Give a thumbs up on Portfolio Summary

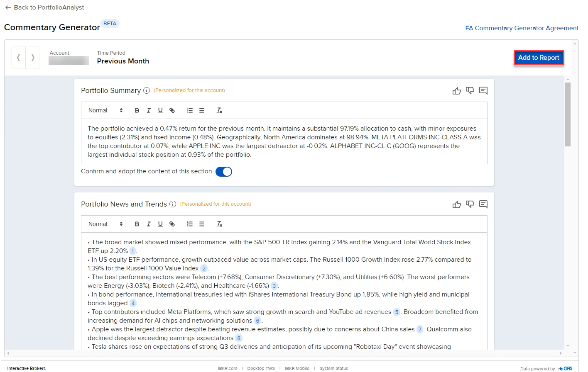pyautogui.click(x=457, y=90)
